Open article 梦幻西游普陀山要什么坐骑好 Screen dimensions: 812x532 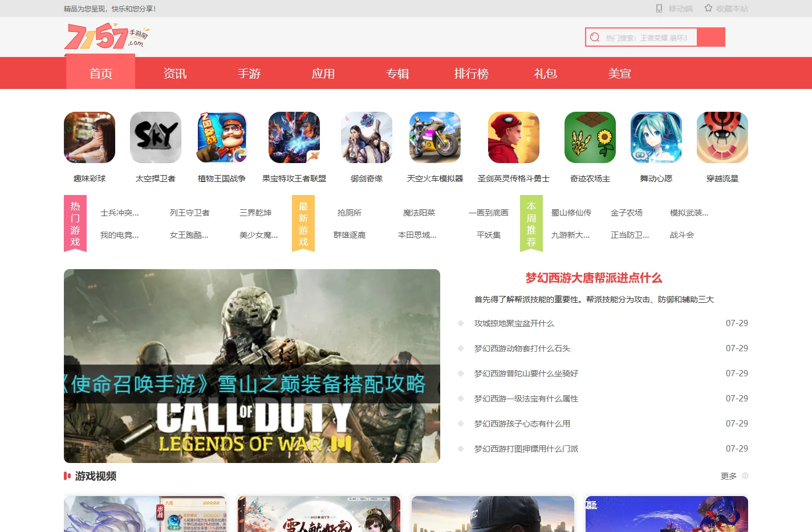(x=526, y=373)
